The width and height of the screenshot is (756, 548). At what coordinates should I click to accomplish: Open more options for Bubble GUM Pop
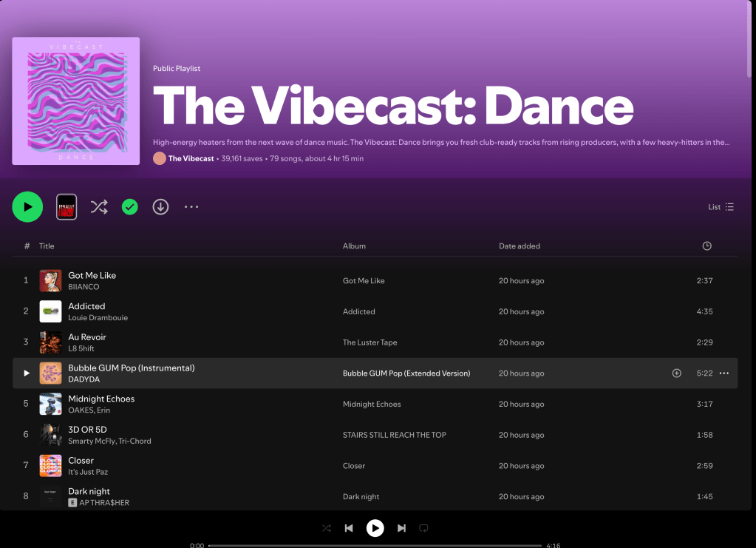point(723,373)
